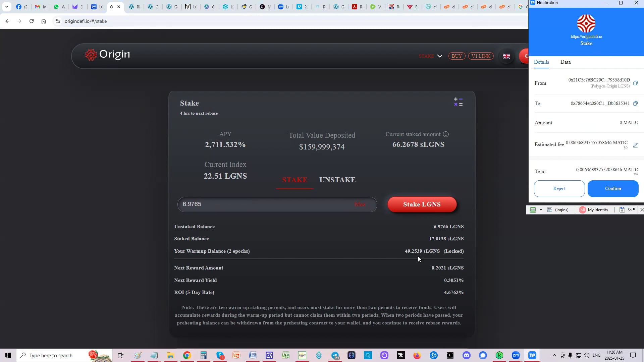Open the calculator icon on the Stake card
Viewport: 644px width, 362px height.
[x=458, y=102]
